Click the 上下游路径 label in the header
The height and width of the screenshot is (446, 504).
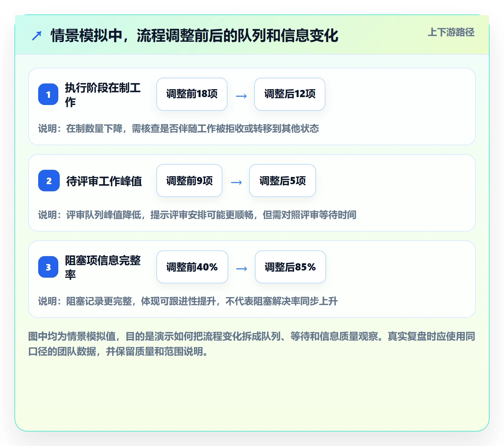point(451,32)
